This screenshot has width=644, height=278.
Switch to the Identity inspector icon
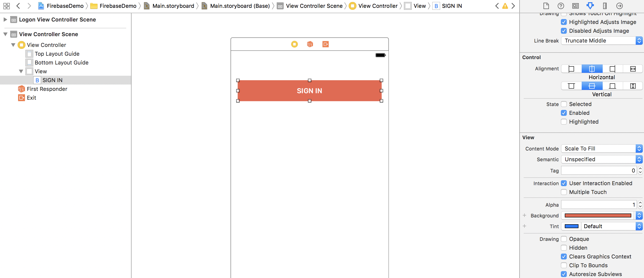(575, 6)
